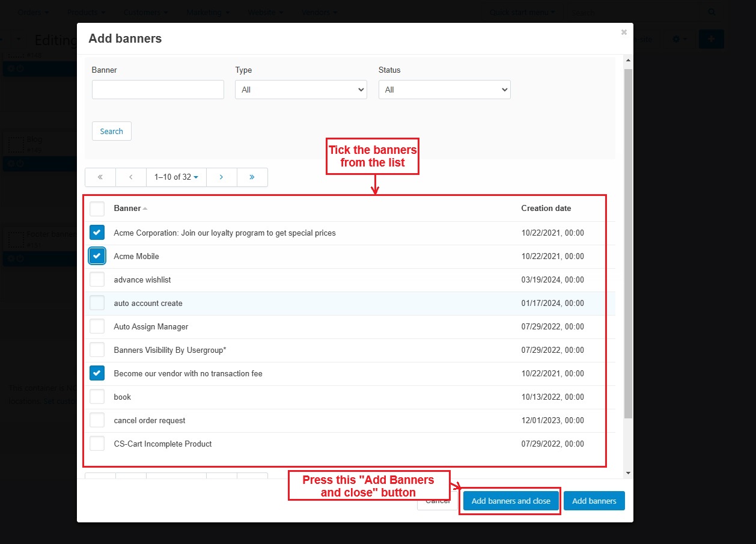Close the Add banners dialog with X
The height and width of the screenshot is (544, 756).
pos(624,32)
